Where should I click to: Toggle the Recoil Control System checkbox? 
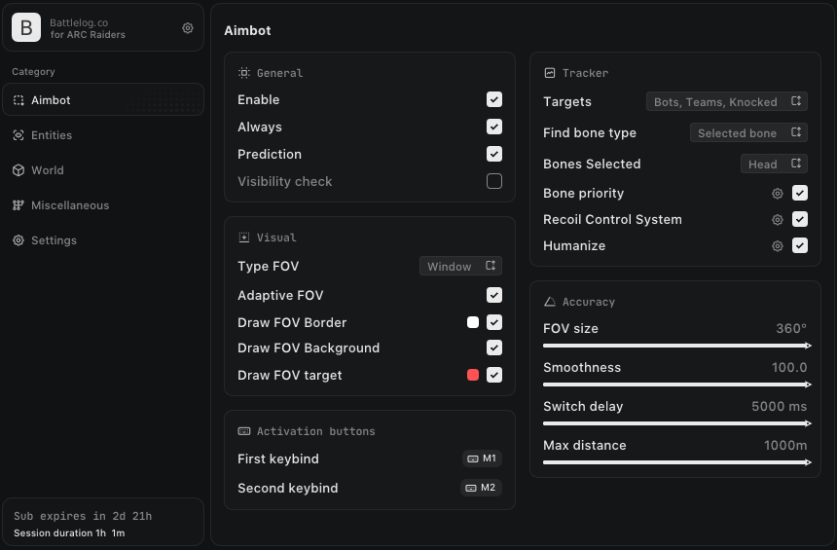[x=800, y=219]
